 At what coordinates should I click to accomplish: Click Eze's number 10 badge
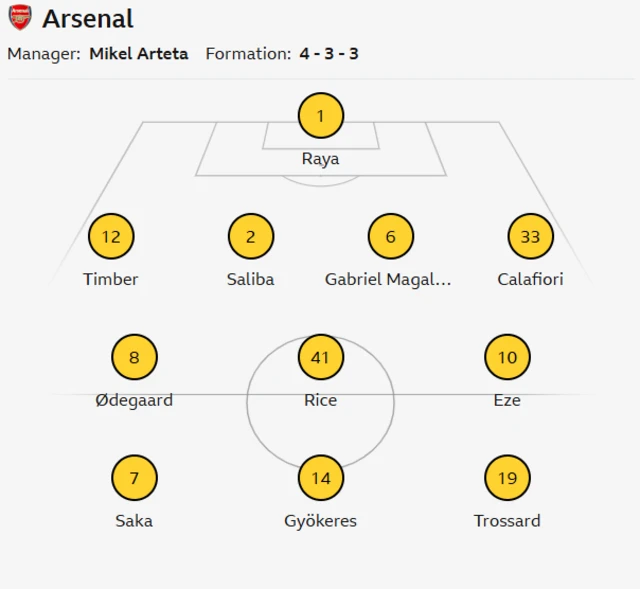point(507,357)
